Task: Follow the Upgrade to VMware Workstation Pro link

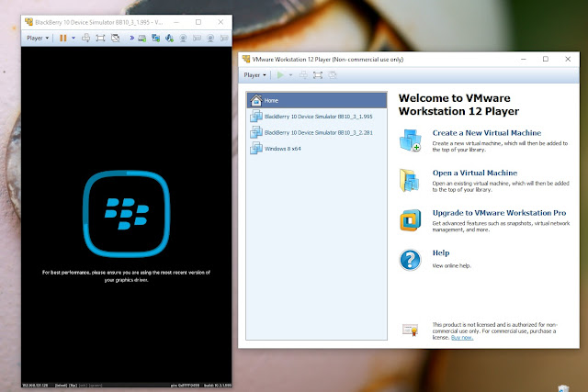Action: click(x=499, y=213)
